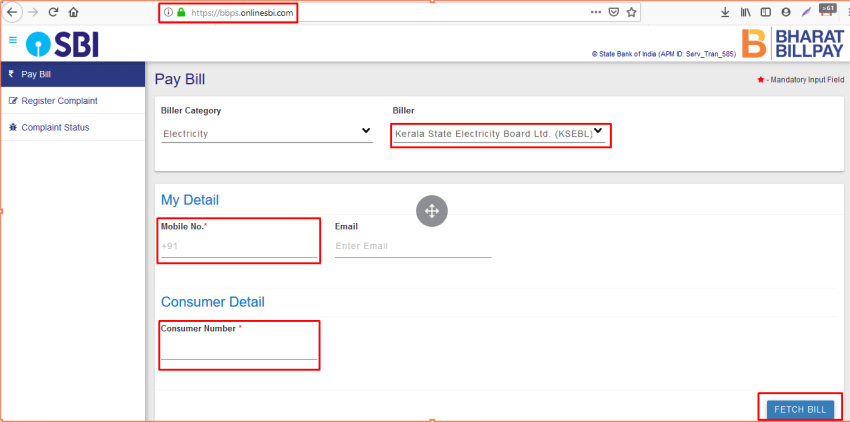
Task: Open the Biller KSEBL dropdown
Action: (499, 133)
